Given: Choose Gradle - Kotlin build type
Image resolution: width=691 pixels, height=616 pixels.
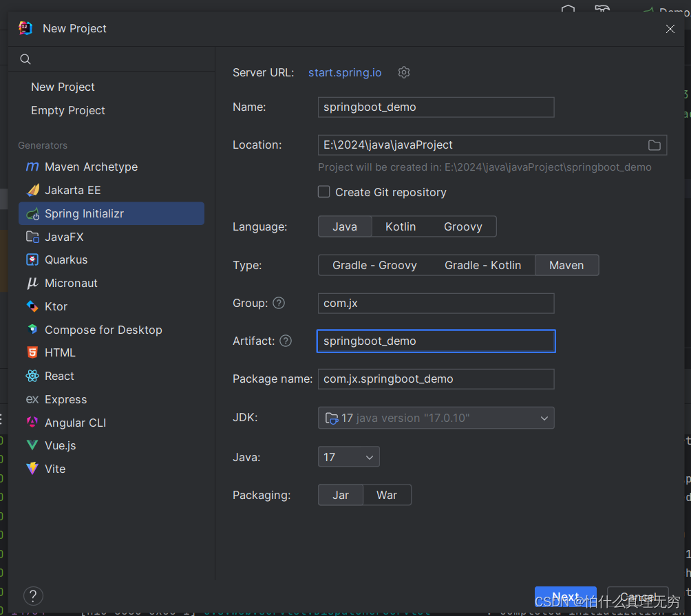Looking at the screenshot, I should coord(482,265).
